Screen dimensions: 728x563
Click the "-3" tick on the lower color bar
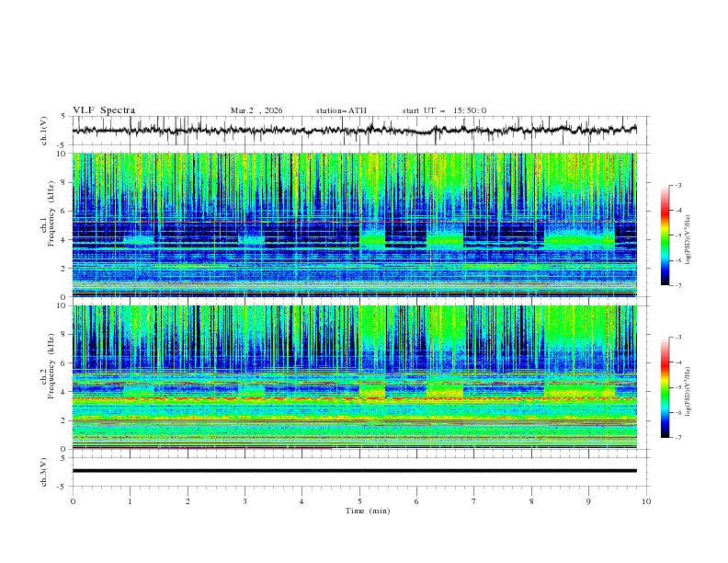677,338
